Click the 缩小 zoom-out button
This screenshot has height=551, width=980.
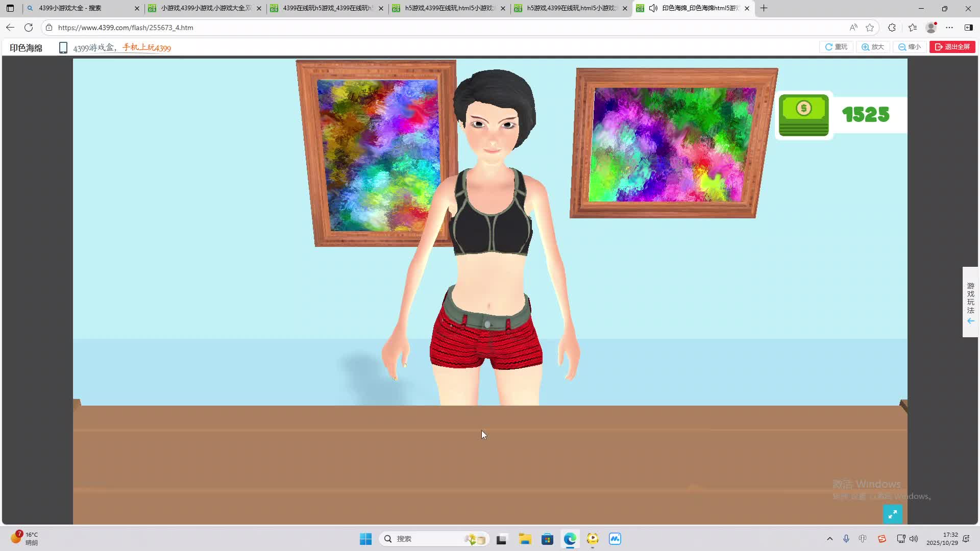910,47
